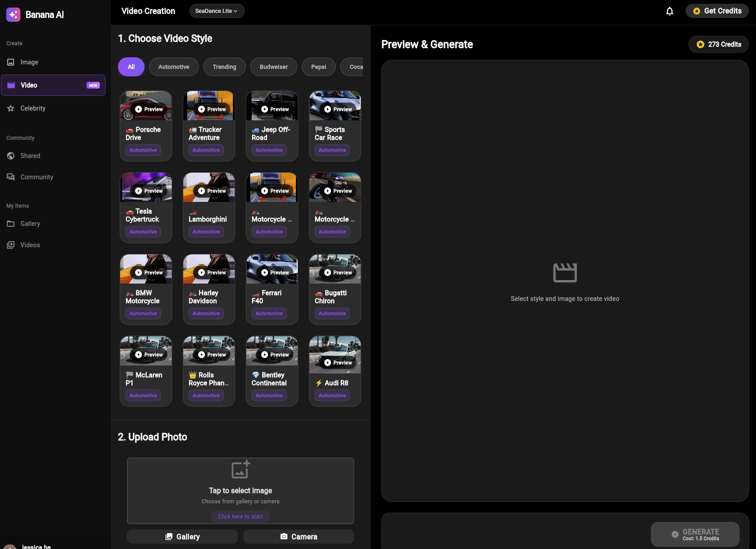Play the Sports Car Race preview
Viewport: 756px width, 549px height.
click(338, 109)
